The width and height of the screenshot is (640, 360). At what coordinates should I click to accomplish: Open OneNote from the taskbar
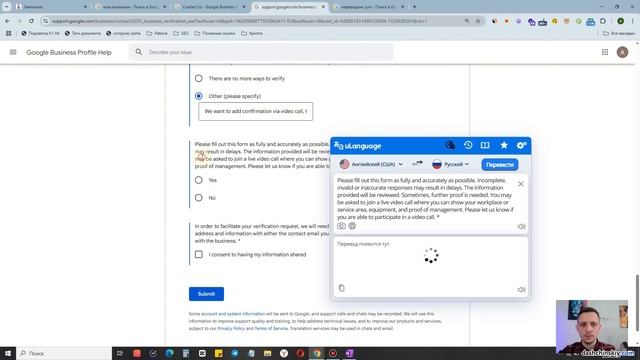pyautogui.click(x=349, y=353)
